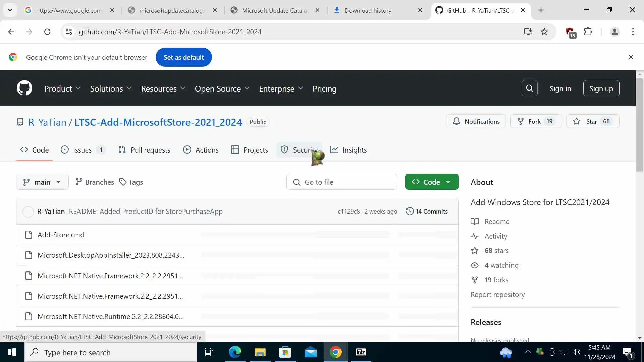Screen dimensions: 644x362
Task: Click the Set as default button
Action: coord(183,57)
